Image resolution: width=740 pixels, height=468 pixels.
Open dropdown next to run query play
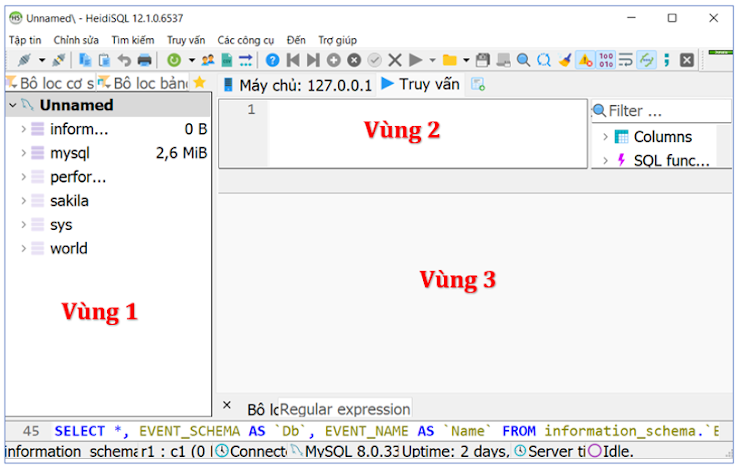[x=432, y=60]
